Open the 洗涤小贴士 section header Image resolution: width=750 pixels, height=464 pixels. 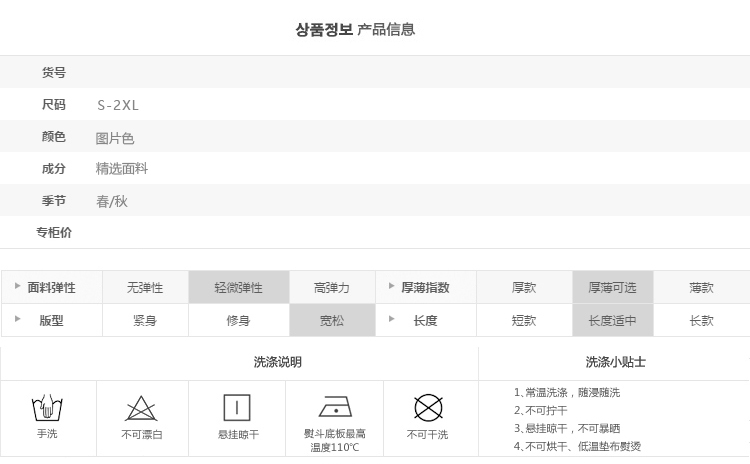point(615,362)
